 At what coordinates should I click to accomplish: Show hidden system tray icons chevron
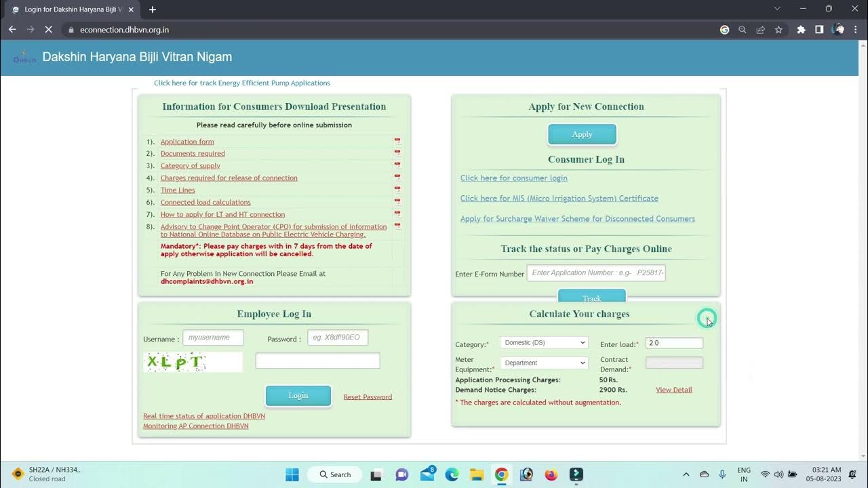686,474
